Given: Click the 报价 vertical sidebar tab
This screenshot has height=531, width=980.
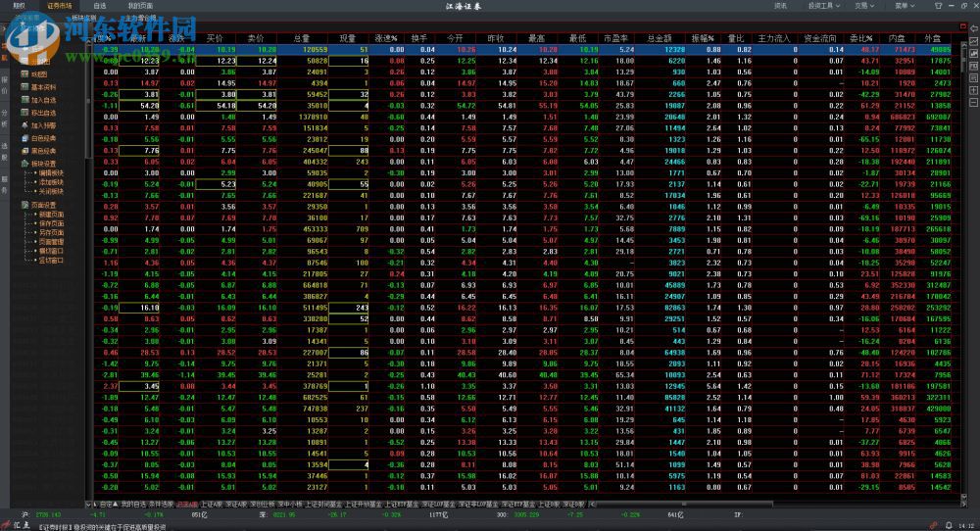Looking at the screenshot, I should tap(4, 84).
